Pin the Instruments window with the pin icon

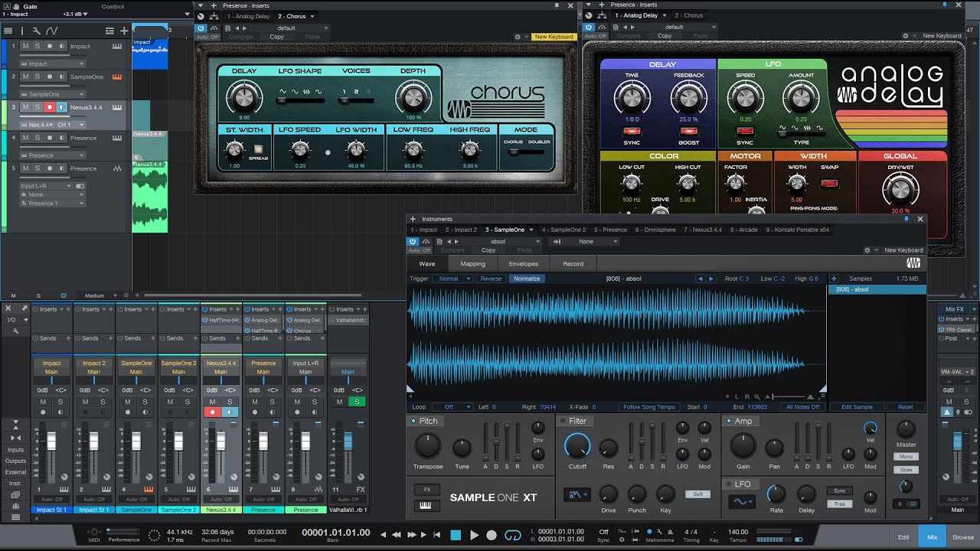906,219
